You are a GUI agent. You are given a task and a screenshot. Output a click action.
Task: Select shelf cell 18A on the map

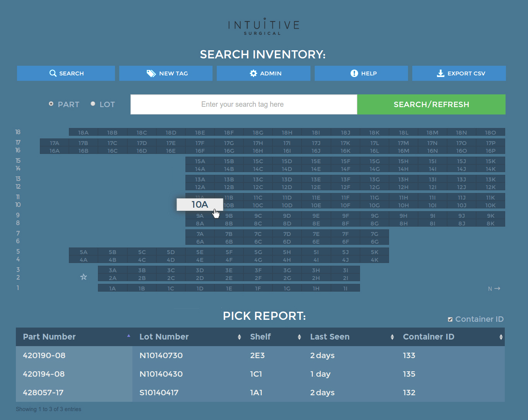click(x=83, y=133)
